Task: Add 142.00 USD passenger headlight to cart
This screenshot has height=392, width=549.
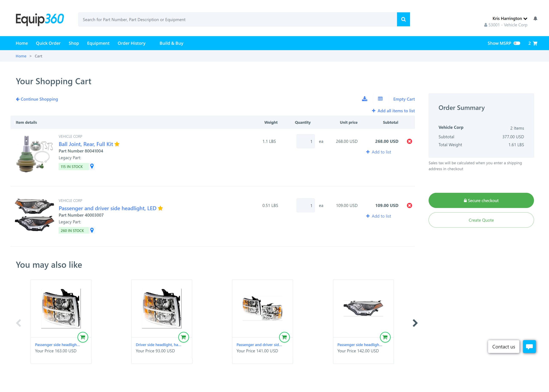Action: click(385, 337)
